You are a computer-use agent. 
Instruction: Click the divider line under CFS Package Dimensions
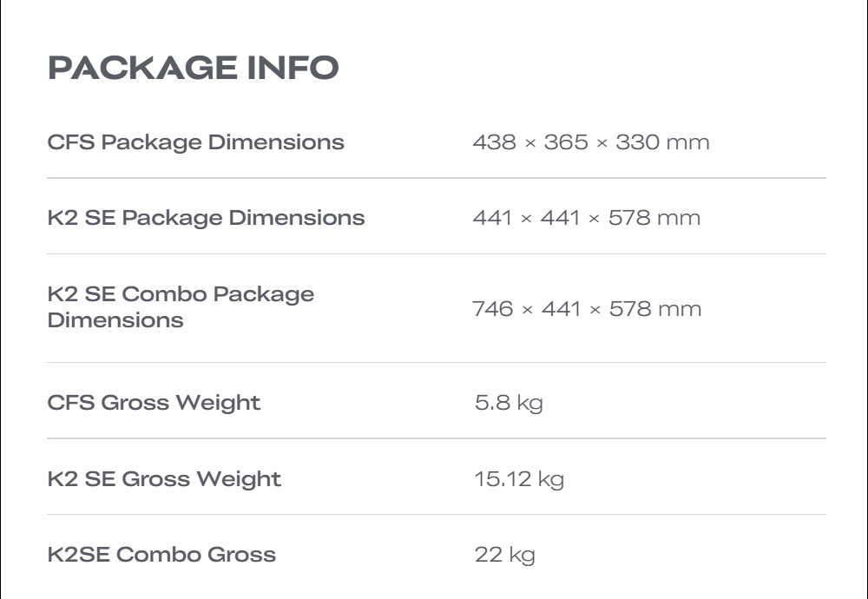coord(436,178)
